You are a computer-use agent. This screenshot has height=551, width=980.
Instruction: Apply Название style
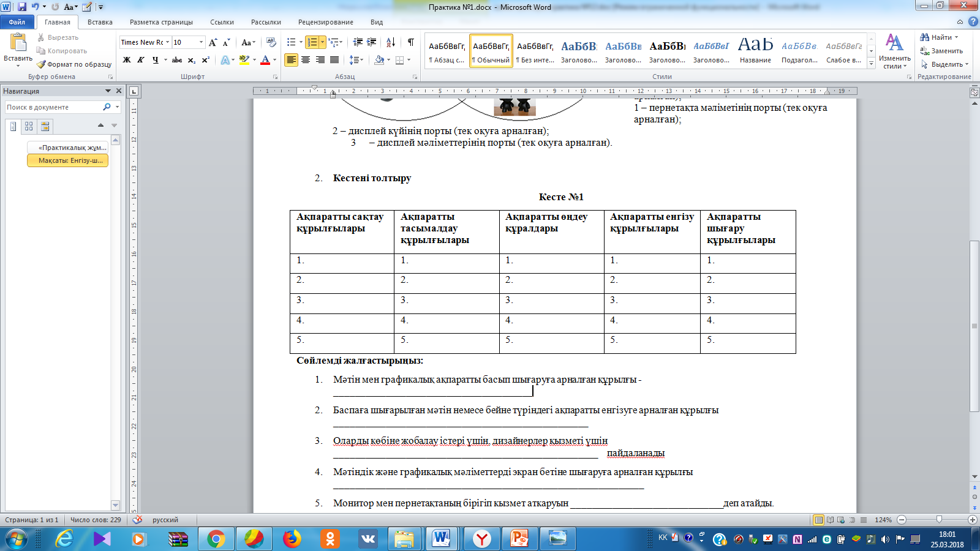pos(755,51)
